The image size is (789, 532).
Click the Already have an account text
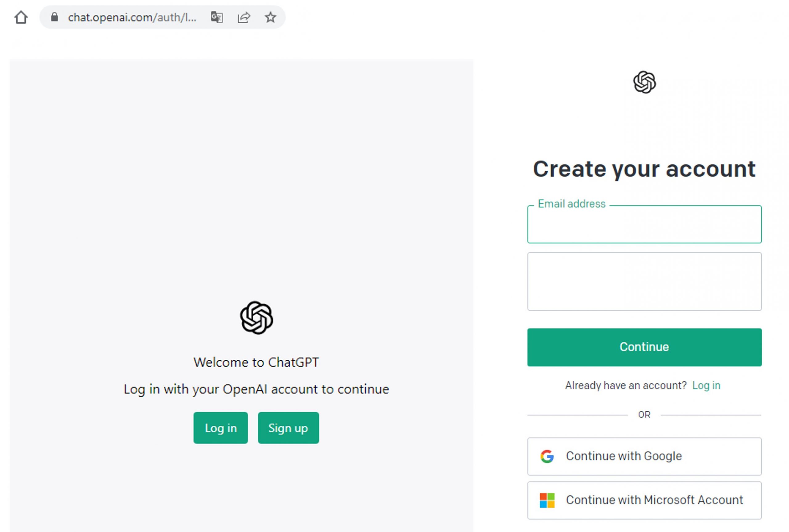(626, 385)
